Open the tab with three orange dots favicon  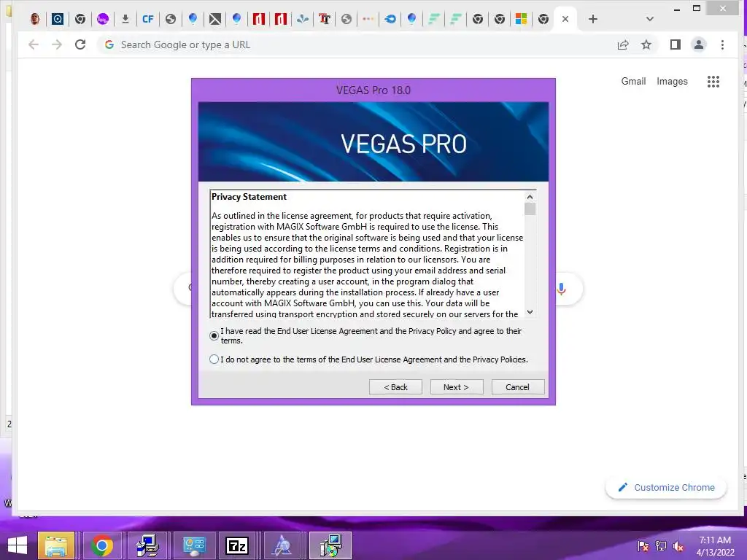[368, 19]
